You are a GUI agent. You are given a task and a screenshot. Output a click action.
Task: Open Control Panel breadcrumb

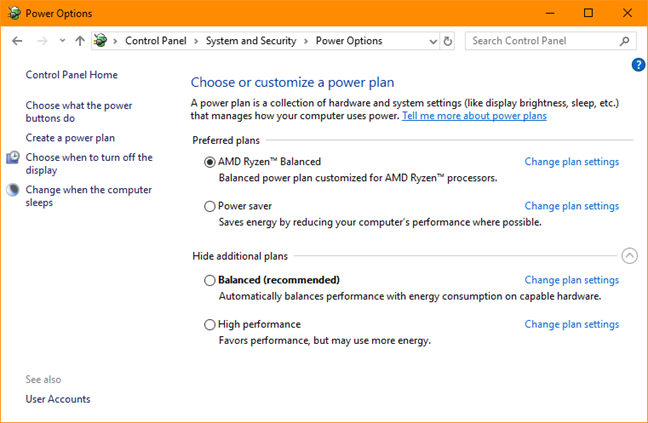coord(156,41)
